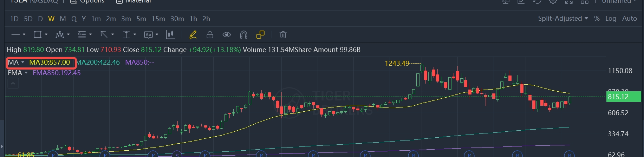This screenshot has height=157, width=644.
Task: Click the EMA850:192.45 indicator label
Action: [x=57, y=73]
